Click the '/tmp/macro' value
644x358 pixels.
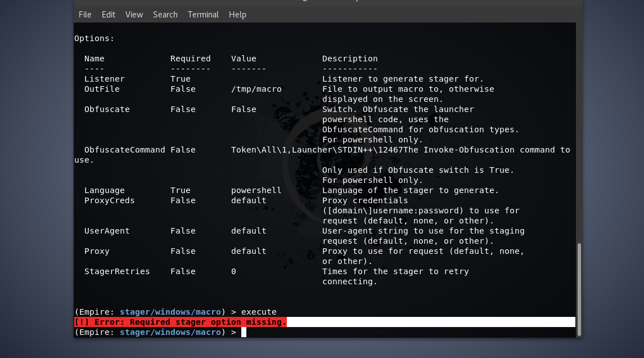click(256, 89)
